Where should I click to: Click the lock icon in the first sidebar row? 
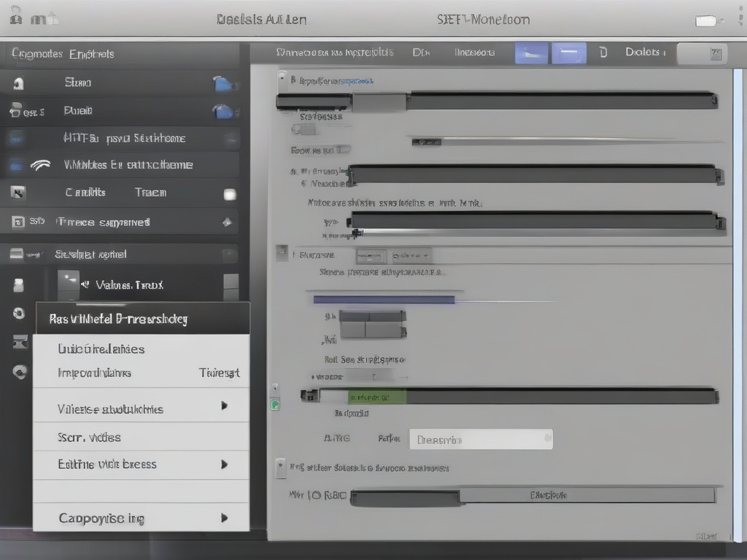tap(18, 82)
